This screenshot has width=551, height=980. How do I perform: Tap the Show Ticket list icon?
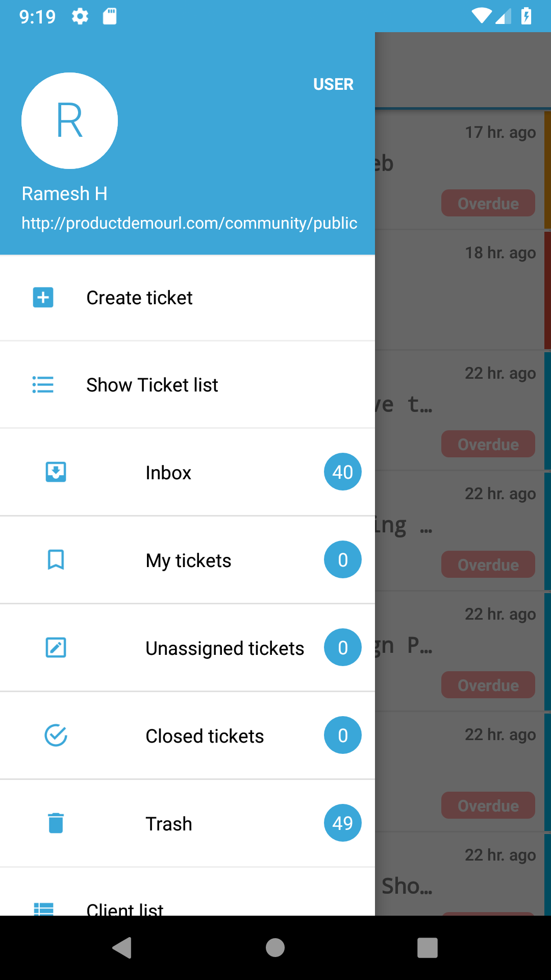pos(43,385)
